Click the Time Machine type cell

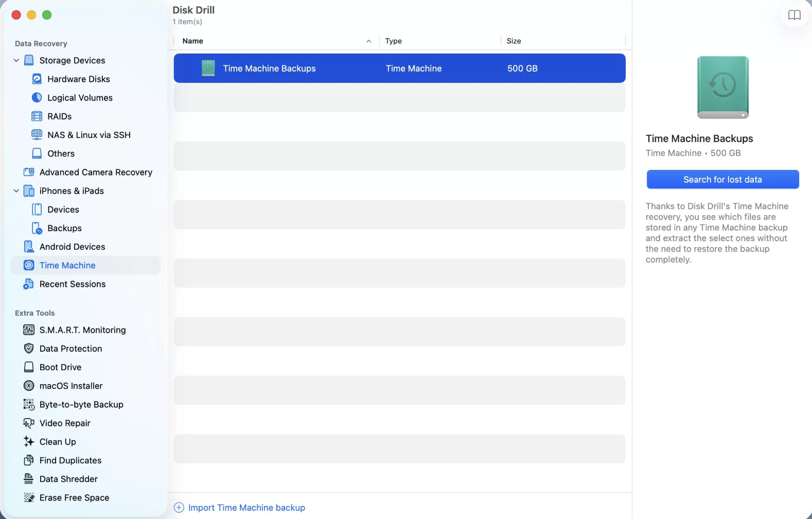click(414, 68)
